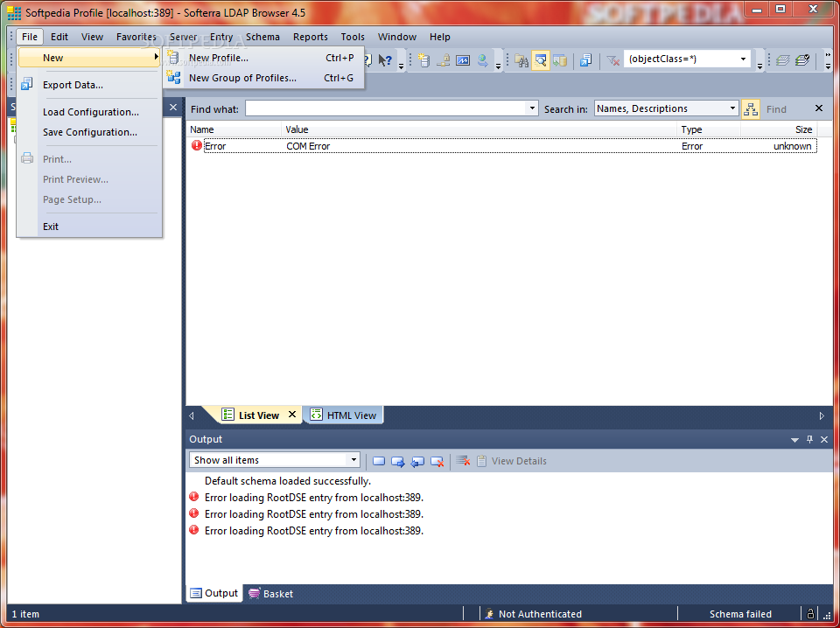Click the server monitor graph icon
This screenshot has width=840, height=628.
click(462, 60)
